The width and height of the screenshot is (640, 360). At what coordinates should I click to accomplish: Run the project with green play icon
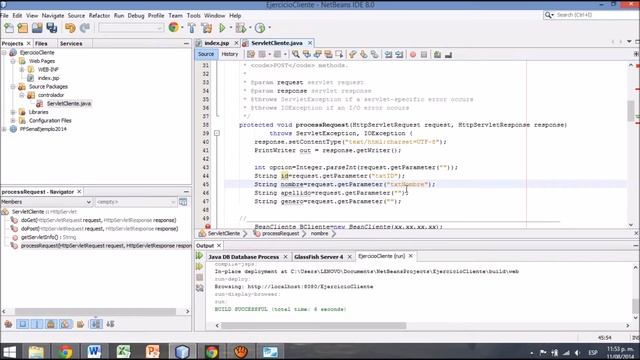(222, 28)
